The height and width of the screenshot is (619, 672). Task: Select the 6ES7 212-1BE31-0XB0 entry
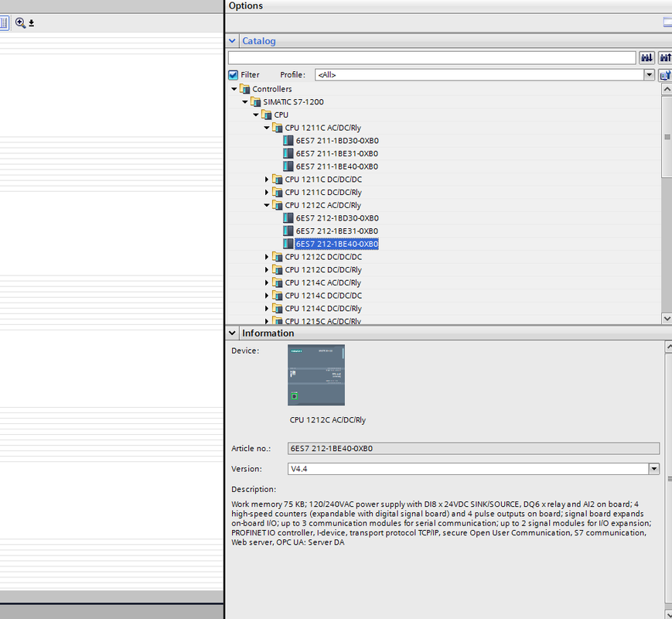(337, 231)
